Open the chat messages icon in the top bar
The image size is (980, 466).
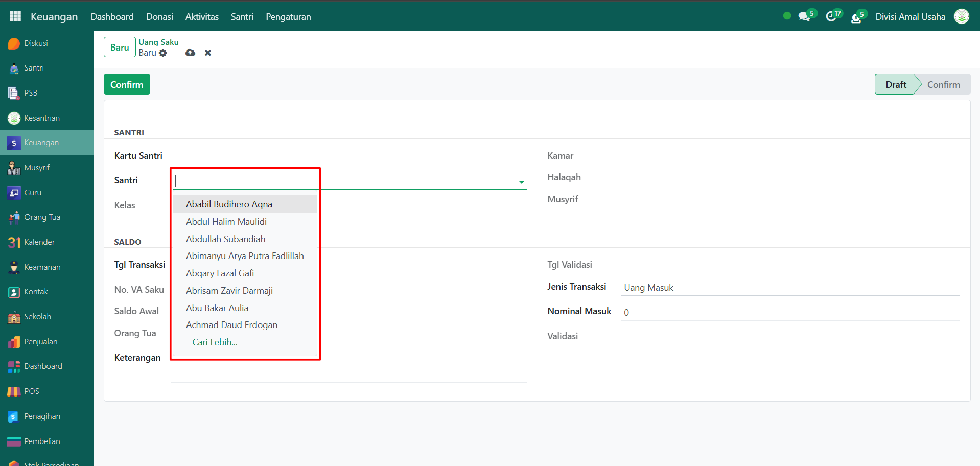(804, 17)
